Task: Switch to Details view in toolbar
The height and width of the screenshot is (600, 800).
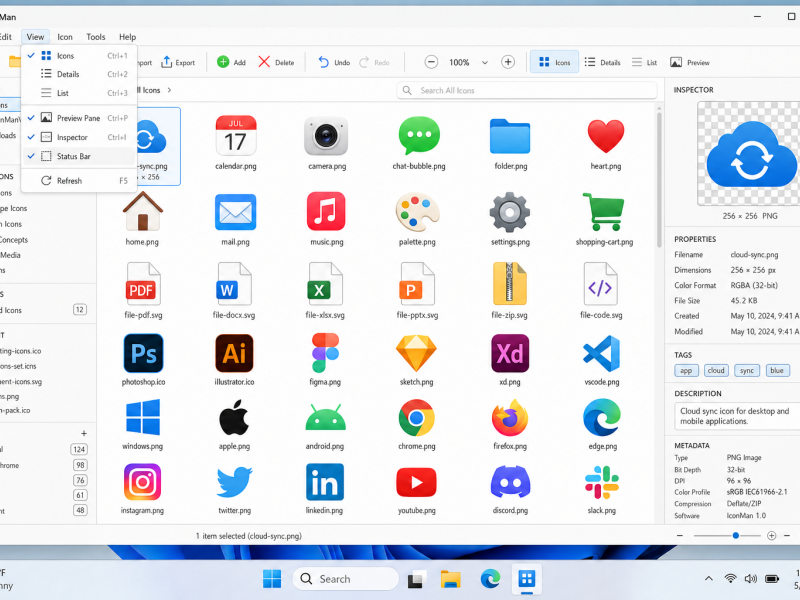Action: [x=603, y=62]
